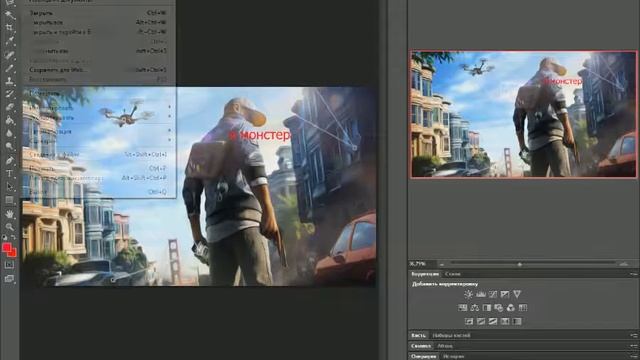Select the Clone Stamp tool
The height and width of the screenshot is (360, 640).
pyautogui.click(x=10, y=81)
